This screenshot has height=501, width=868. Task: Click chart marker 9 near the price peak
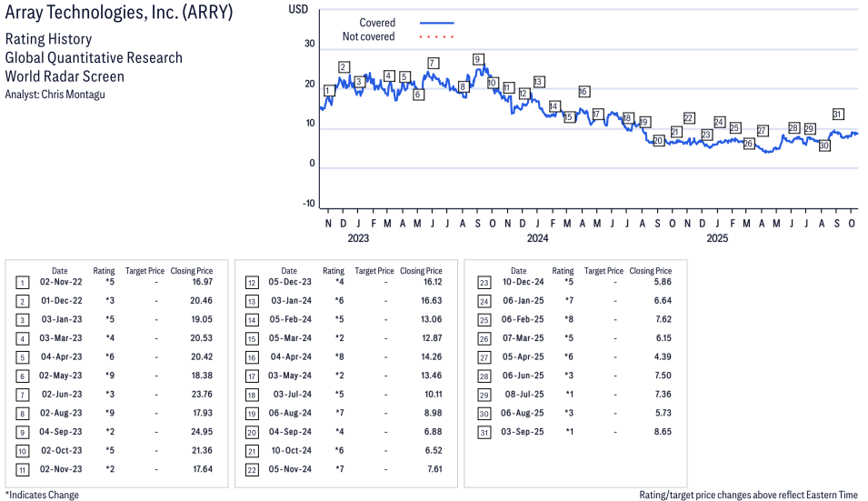point(477,60)
